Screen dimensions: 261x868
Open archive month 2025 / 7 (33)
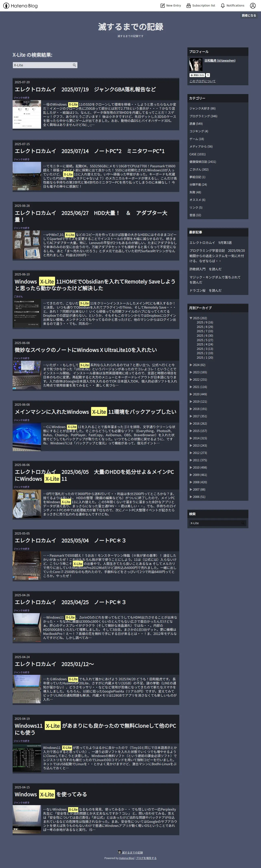click(x=205, y=331)
